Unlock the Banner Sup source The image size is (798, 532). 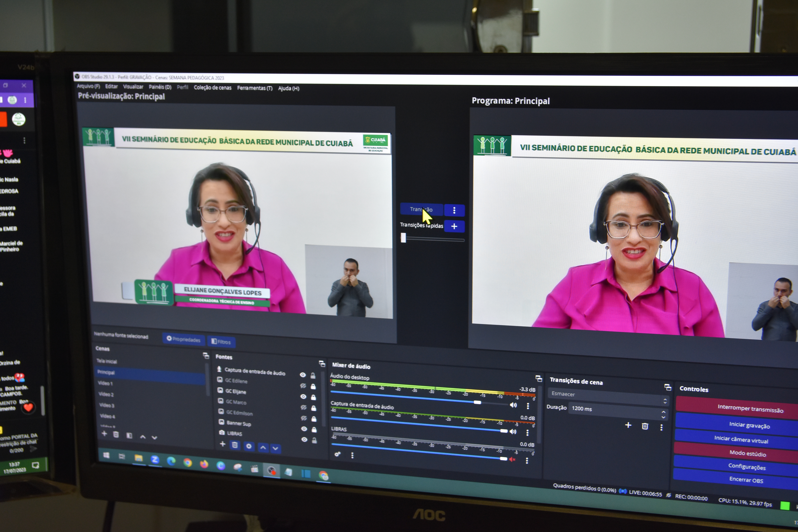point(314,430)
